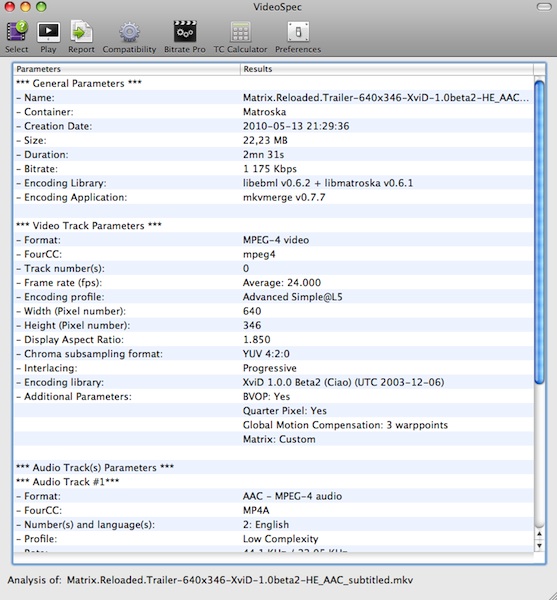Screen dimensions: 557x600
Task: Click the vertical scrollbar blue thumb
Action: 539,232
